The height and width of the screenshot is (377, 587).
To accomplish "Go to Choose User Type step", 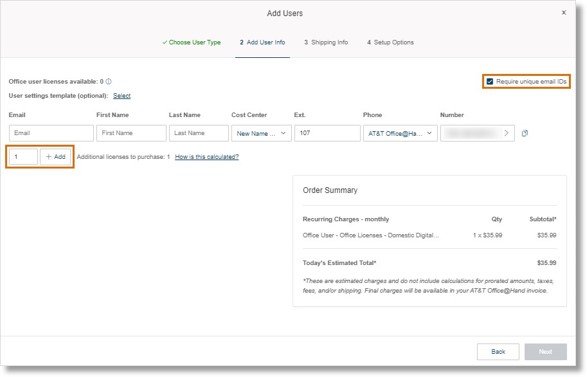I will click(x=191, y=42).
